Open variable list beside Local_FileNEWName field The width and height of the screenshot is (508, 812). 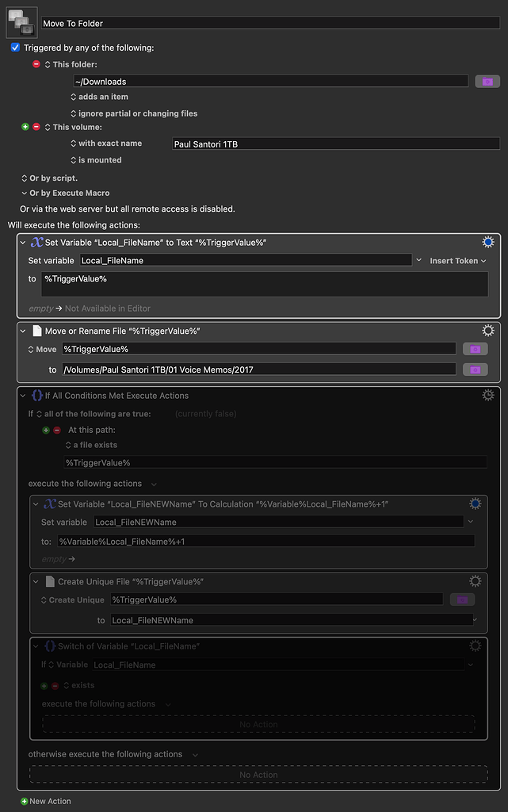[470, 522]
